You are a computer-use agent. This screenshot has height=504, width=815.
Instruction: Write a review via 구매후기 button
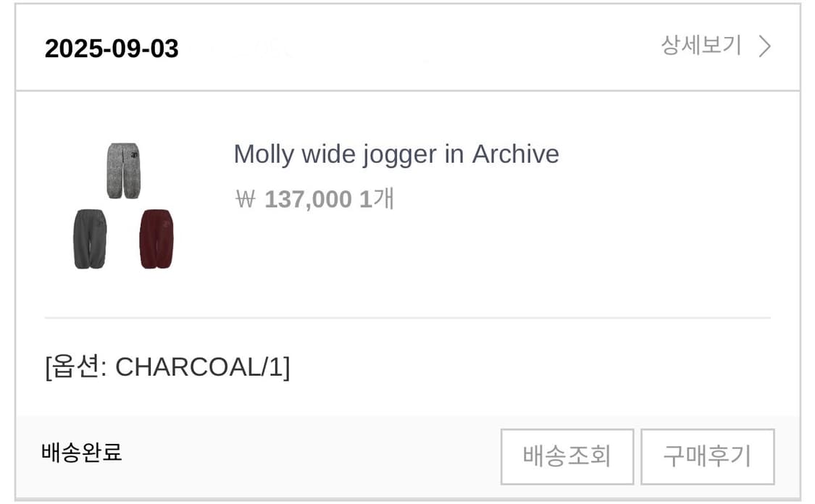click(x=707, y=456)
